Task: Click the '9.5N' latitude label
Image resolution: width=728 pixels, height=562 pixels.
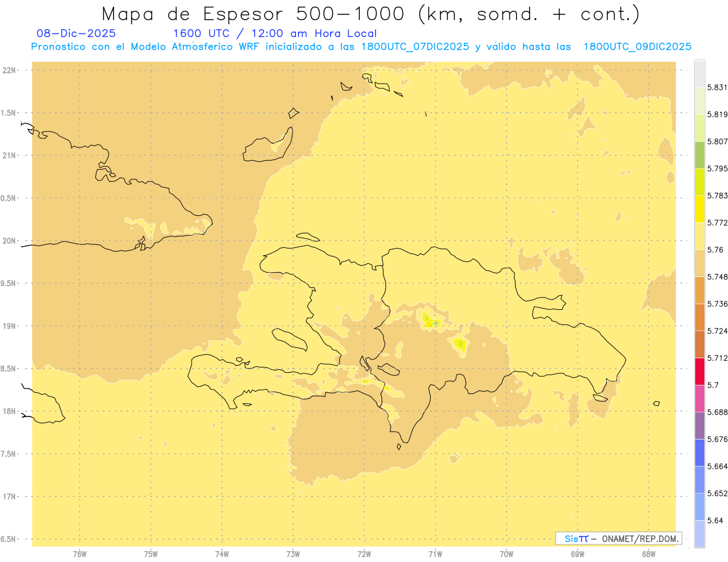Action: 9,283
